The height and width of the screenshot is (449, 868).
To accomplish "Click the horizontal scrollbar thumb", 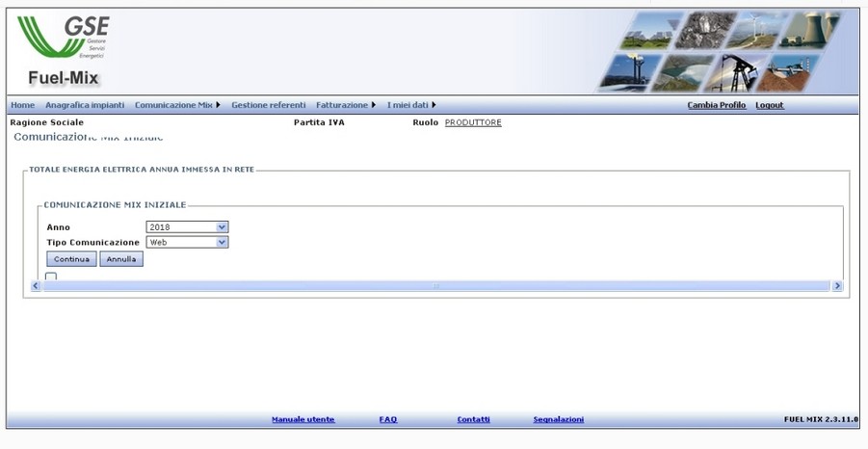I will pyautogui.click(x=436, y=285).
